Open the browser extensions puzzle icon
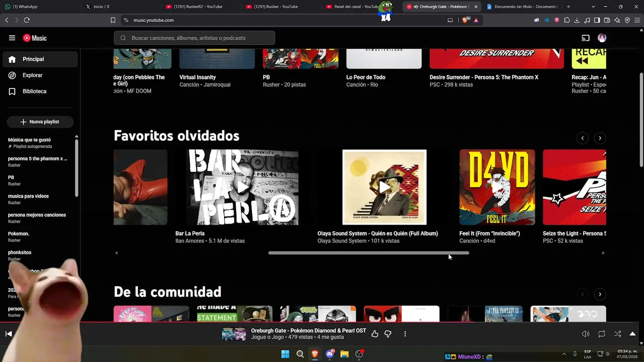Viewport: 644px width, 362px height. pos(567,20)
